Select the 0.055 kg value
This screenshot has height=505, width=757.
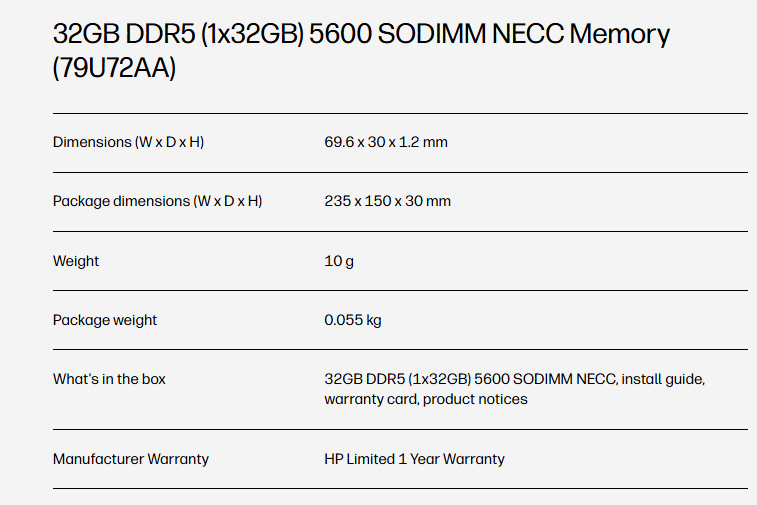[353, 320]
